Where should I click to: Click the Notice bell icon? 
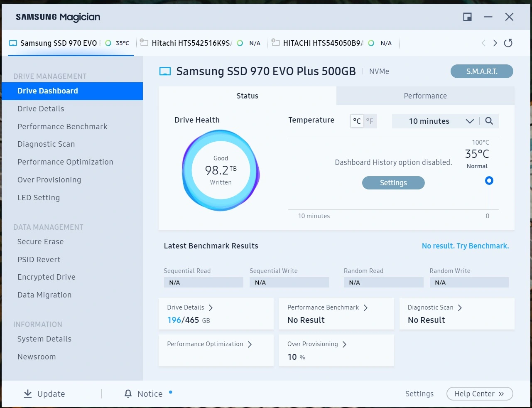pos(128,394)
